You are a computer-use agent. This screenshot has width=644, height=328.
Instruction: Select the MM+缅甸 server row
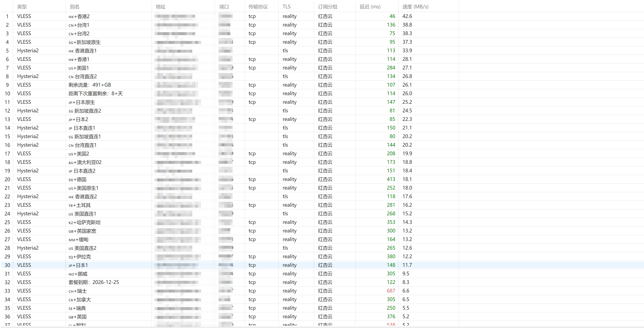[322, 239]
